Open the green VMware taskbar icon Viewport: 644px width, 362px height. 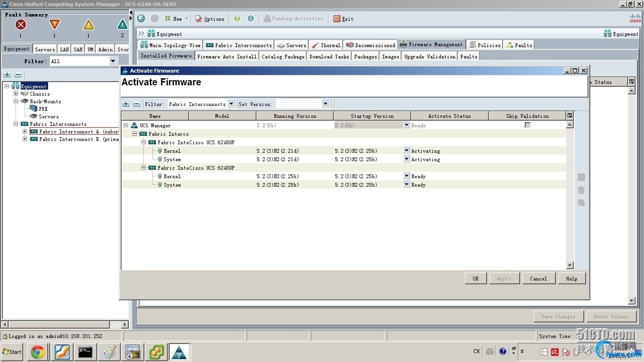156,352
